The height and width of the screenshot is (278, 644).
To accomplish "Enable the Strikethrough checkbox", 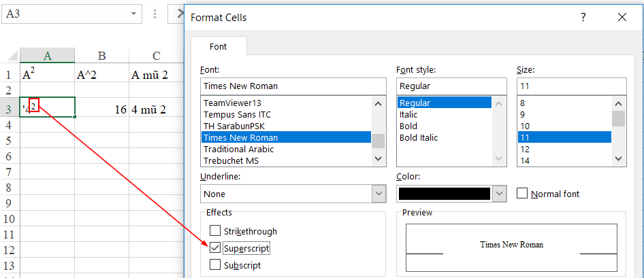I will [x=215, y=231].
